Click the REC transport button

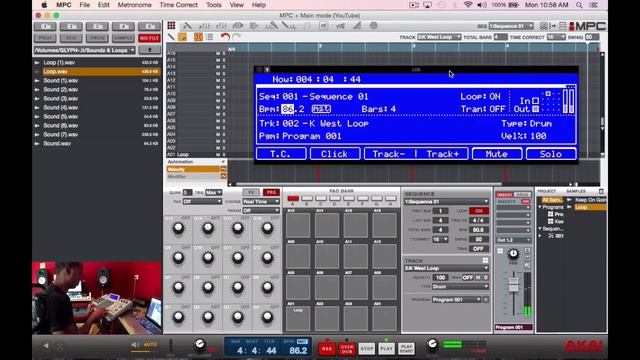(x=327, y=349)
